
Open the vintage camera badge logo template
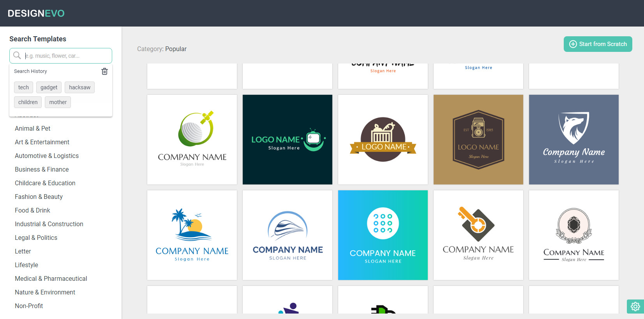click(478, 140)
